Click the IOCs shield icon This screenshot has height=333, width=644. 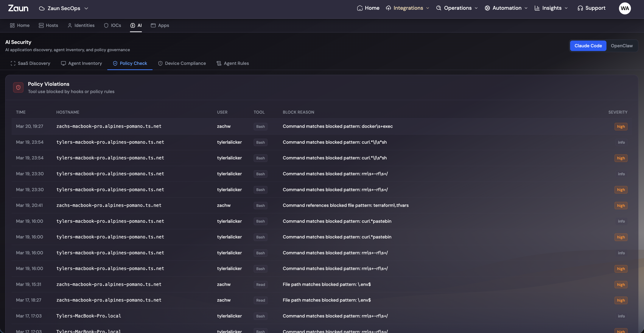106,26
